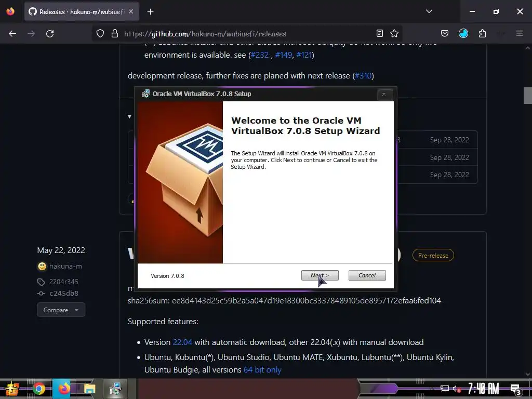Open the Start menu icon
Screen dimensions: 532x399
(12, 389)
